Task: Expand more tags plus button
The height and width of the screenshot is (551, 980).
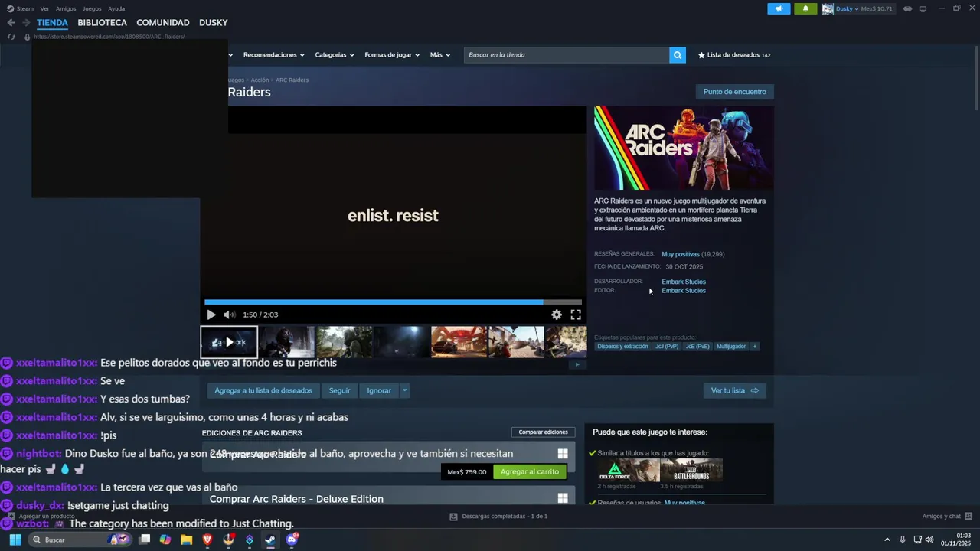Action: point(754,347)
